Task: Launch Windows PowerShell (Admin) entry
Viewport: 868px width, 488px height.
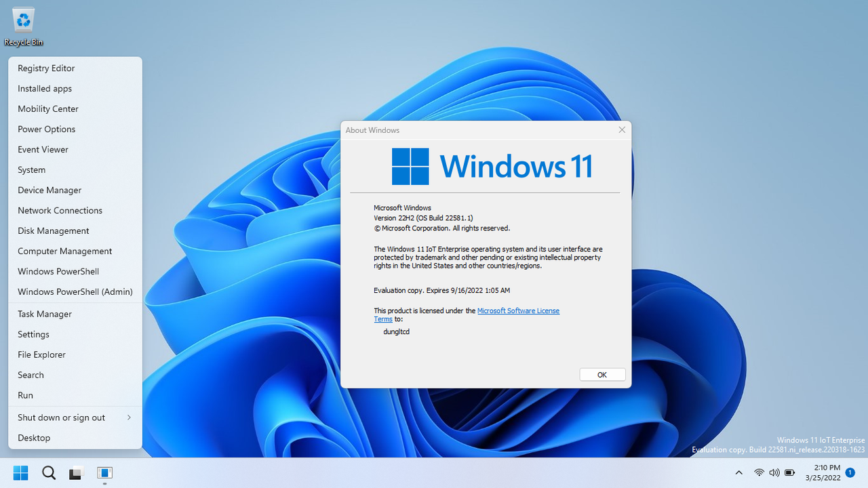Action: (75, 292)
